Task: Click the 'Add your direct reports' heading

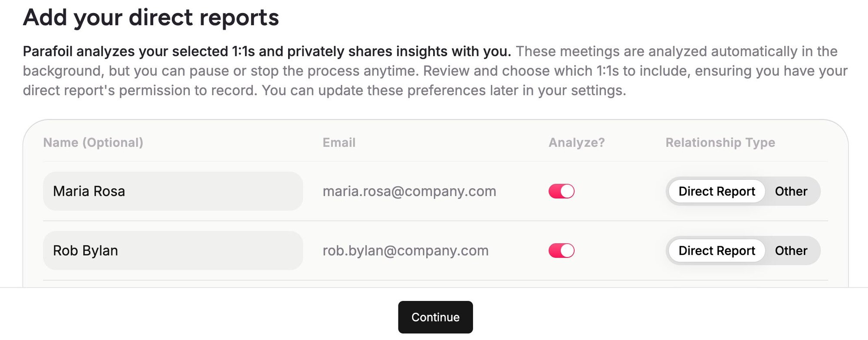Action: click(151, 18)
